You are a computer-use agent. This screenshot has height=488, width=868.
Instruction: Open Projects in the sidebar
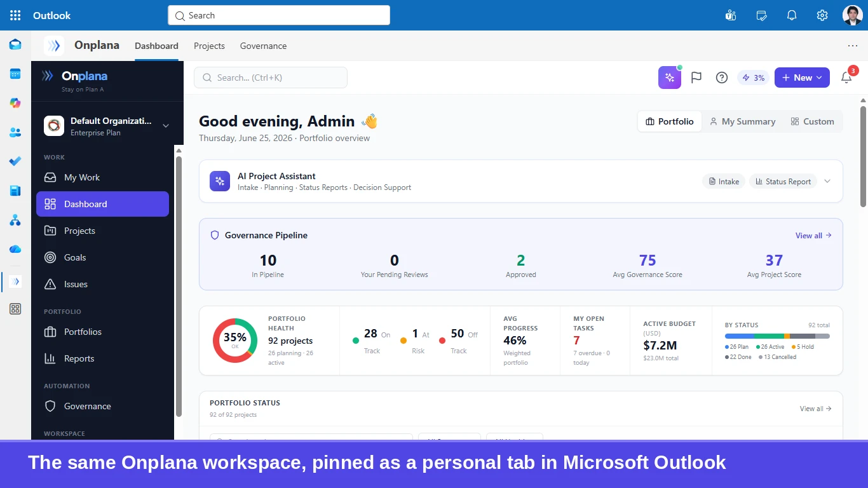(103, 231)
